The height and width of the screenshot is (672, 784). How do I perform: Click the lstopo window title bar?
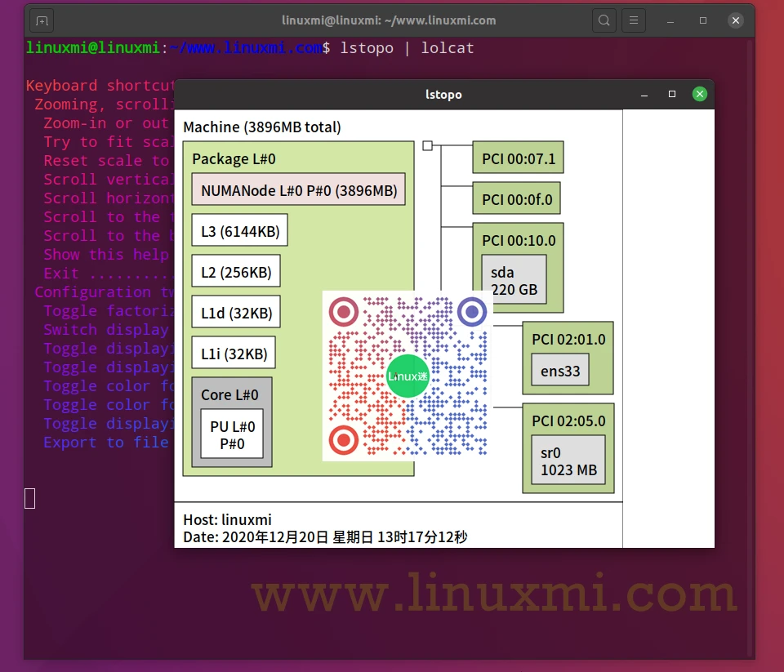click(x=443, y=94)
